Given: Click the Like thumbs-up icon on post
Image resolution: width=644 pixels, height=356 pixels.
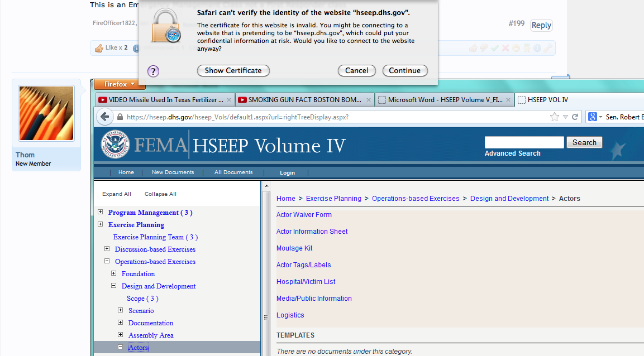Looking at the screenshot, I should pos(99,48).
